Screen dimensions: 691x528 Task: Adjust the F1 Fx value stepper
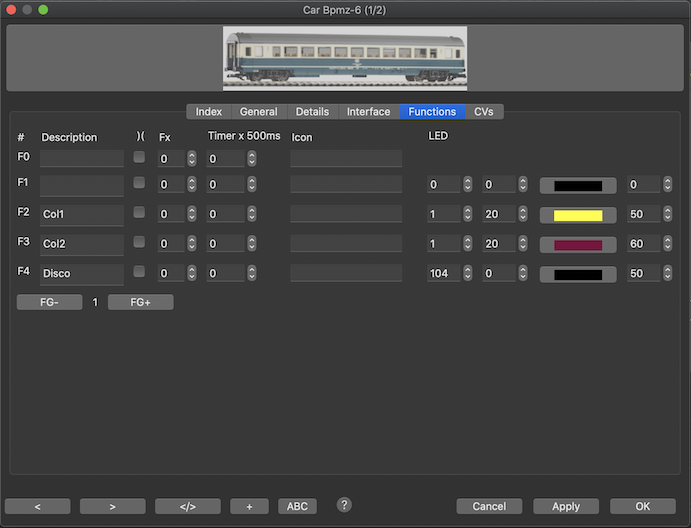coord(191,185)
